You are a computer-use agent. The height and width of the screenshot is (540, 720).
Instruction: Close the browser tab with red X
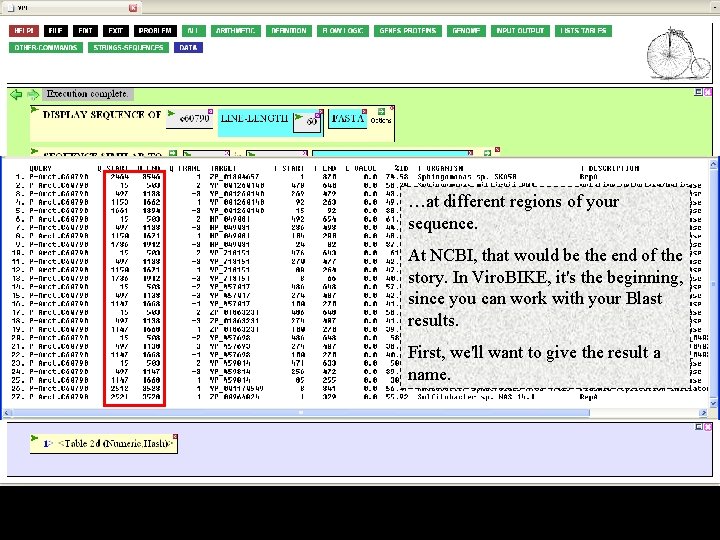pos(133,8)
